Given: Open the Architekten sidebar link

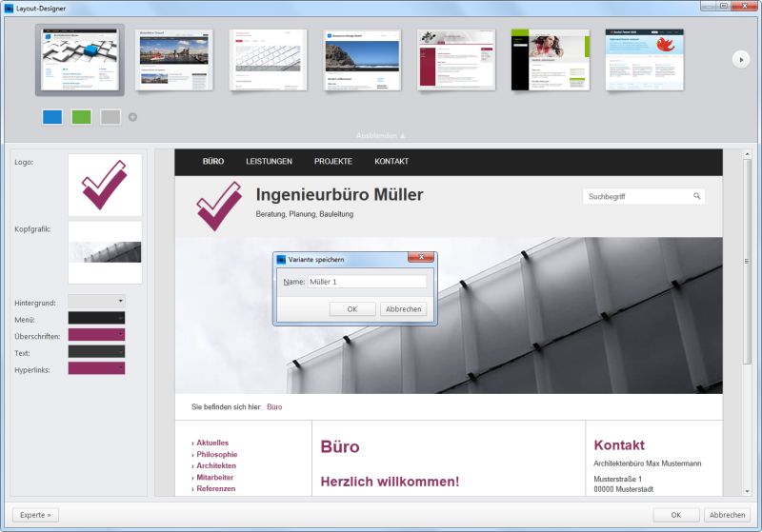Looking at the screenshot, I should pos(216,465).
